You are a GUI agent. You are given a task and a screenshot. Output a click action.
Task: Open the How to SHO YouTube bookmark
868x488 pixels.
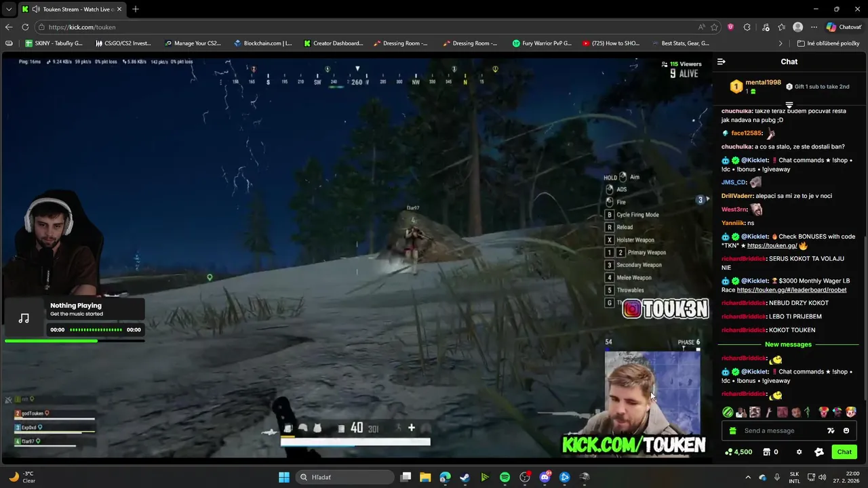(611, 43)
